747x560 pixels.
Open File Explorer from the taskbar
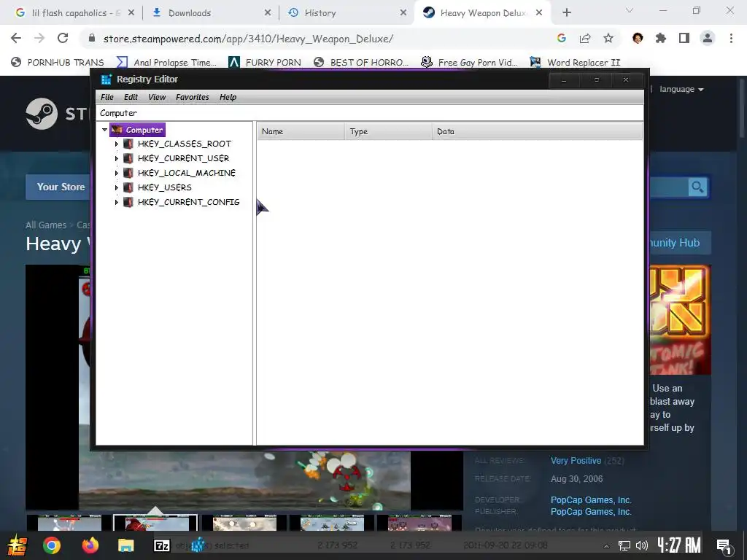coord(125,545)
